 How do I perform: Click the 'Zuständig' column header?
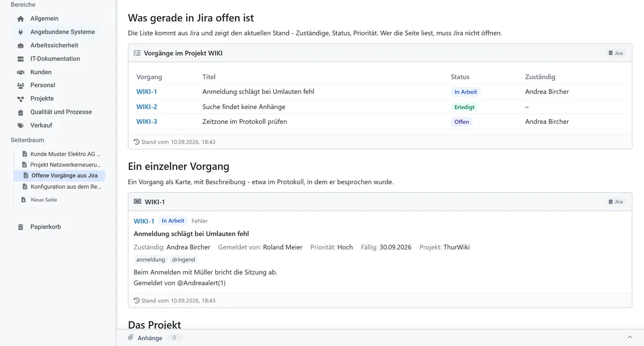coord(540,77)
